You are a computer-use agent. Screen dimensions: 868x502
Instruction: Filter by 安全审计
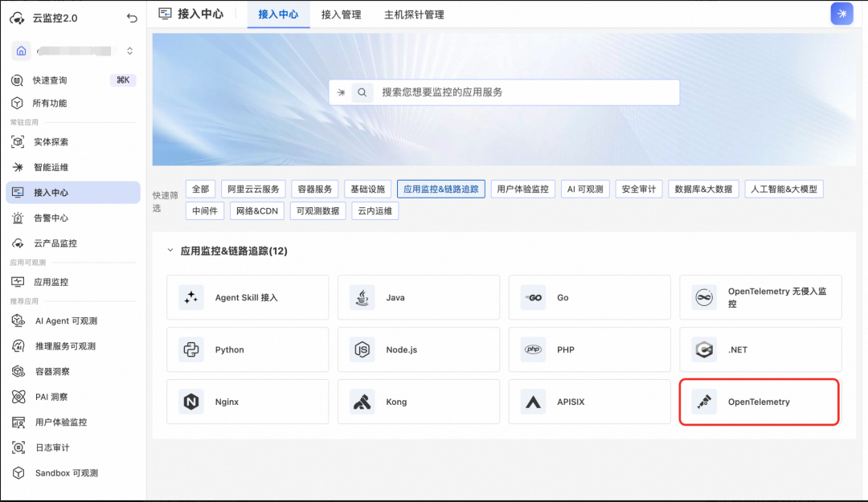click(x=639, y=190)
